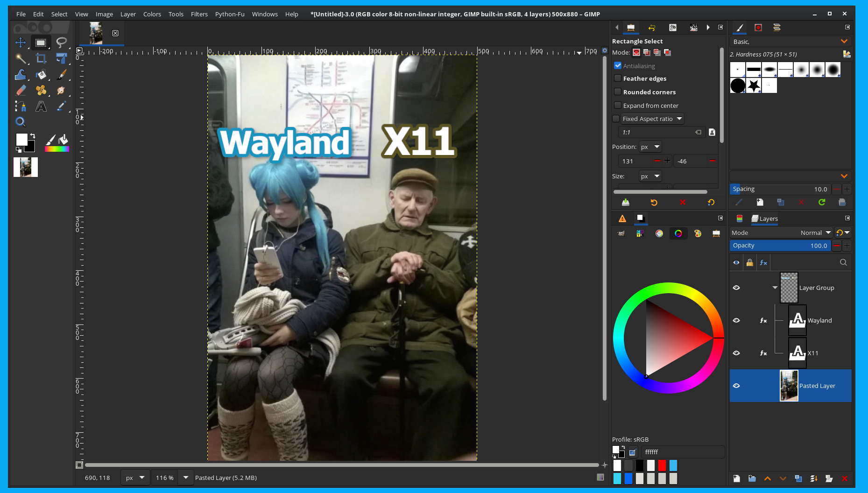Image resolution: width=868 pixels, height=493 pixels.
Task: Open the brush tag assignment dropdown
Action: point(844,176)
